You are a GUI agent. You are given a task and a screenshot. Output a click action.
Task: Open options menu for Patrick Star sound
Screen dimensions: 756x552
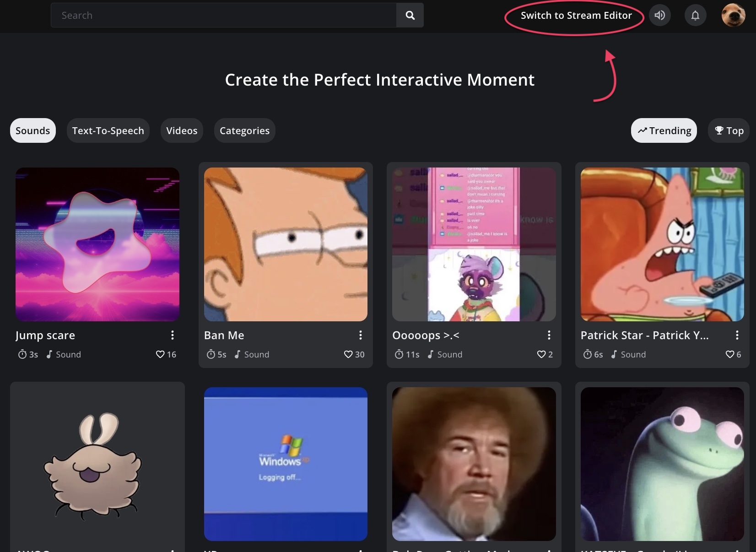pos(737,335)
